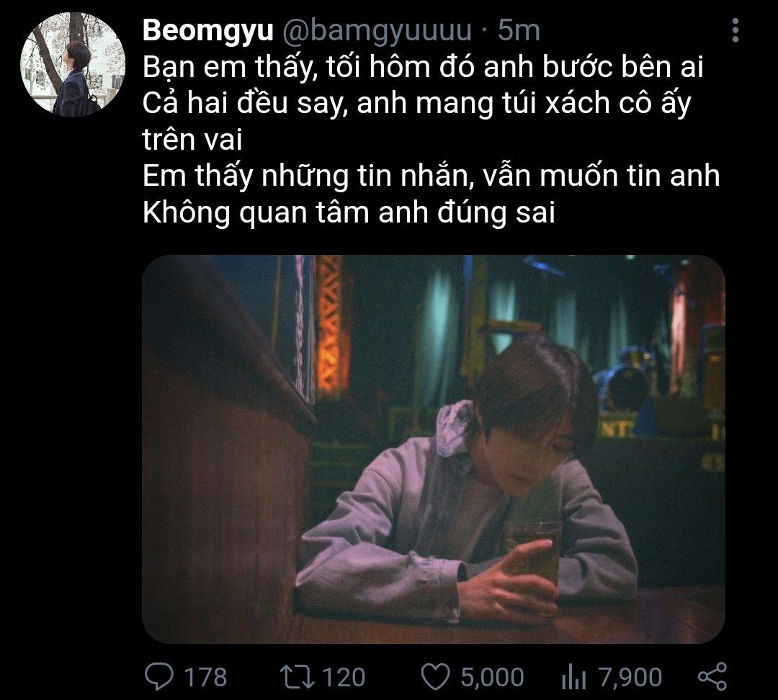Open Beomgyu's round profile avatar
This screenshot has width=778, height=700.
tap(73, 65)
